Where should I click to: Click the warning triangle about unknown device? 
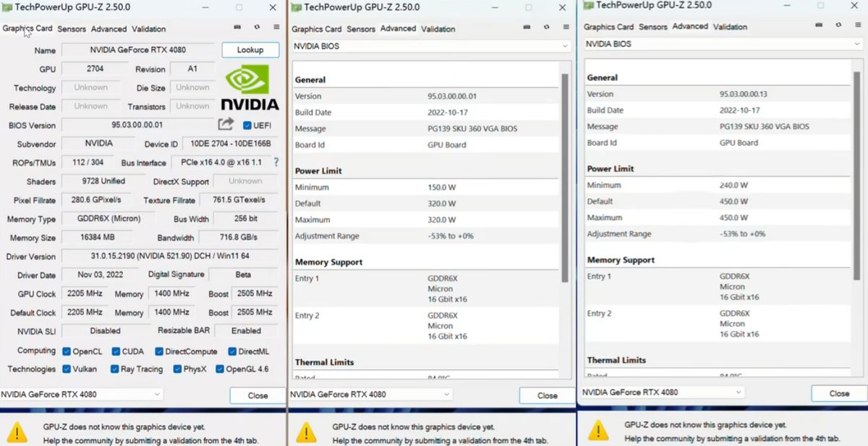coord(17,430)
